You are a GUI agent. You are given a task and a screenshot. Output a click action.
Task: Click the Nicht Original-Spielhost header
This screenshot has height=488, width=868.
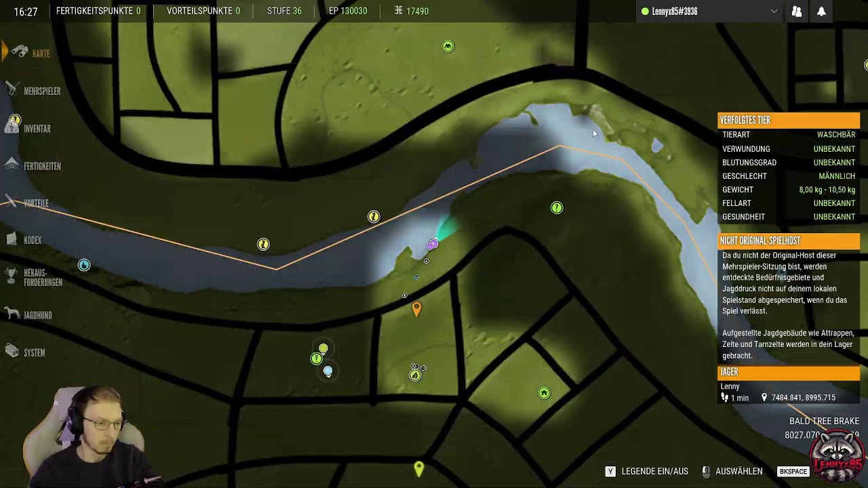pos(789,241)
